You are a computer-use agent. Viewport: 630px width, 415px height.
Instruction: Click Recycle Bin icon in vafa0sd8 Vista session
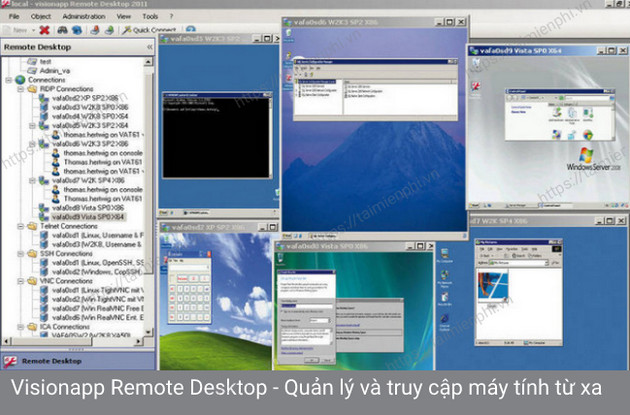[x=280, y=259]
